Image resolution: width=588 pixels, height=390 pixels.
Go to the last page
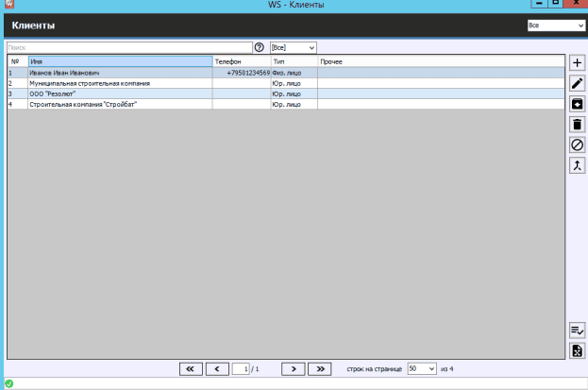(x=321, y=368)
